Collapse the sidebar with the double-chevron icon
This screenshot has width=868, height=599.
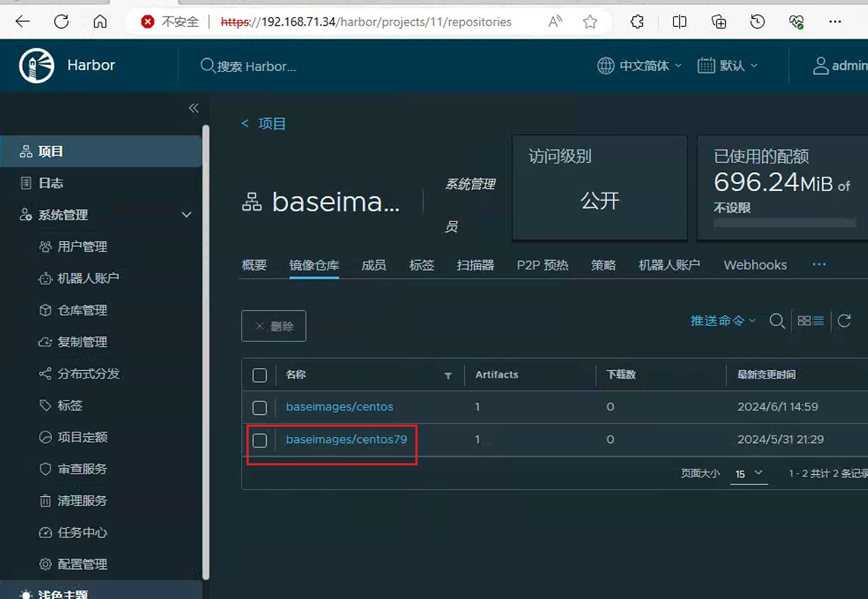(194, 108)
